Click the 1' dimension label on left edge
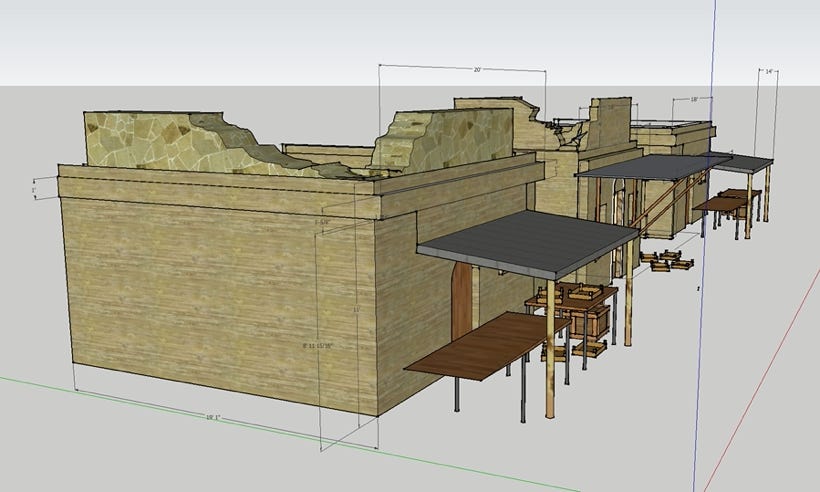Image resolution: width=820 pixels, height=492 pixels. click(33, 189)
